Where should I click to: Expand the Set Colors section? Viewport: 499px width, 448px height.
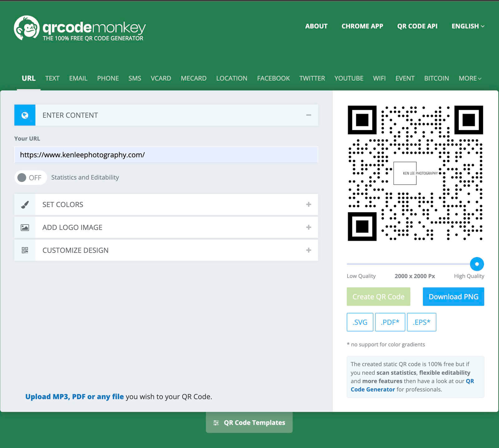coord(308,204)
